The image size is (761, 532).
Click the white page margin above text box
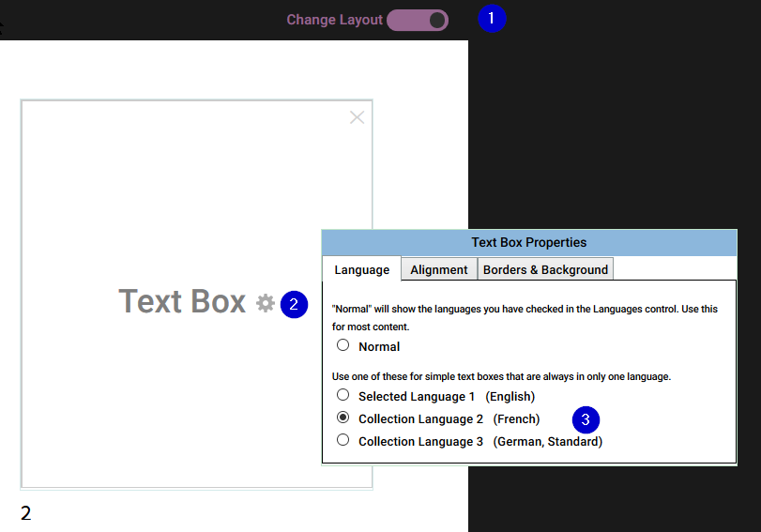pyautogui.click(x=234, y=69)
